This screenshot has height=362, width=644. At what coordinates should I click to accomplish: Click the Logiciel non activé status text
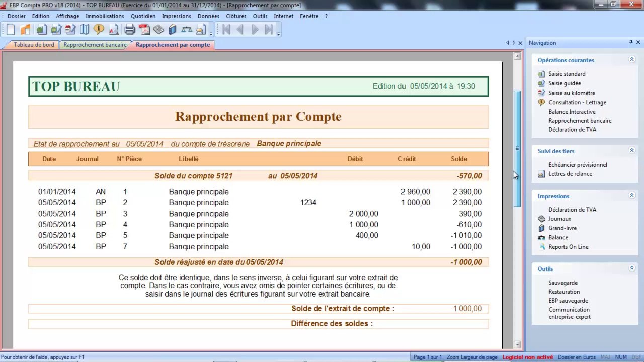point(528,357)
